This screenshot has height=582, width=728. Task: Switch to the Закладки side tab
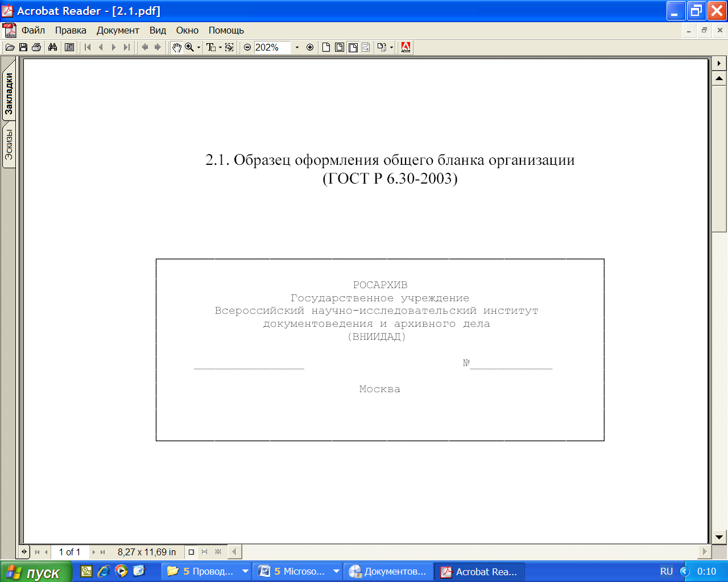click(x=9, y=94)
